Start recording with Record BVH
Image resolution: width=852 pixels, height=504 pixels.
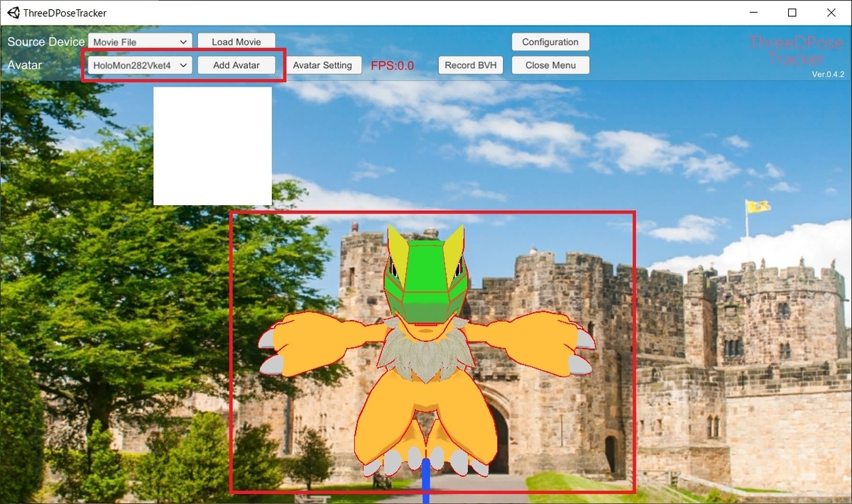[x=470, y=65]
